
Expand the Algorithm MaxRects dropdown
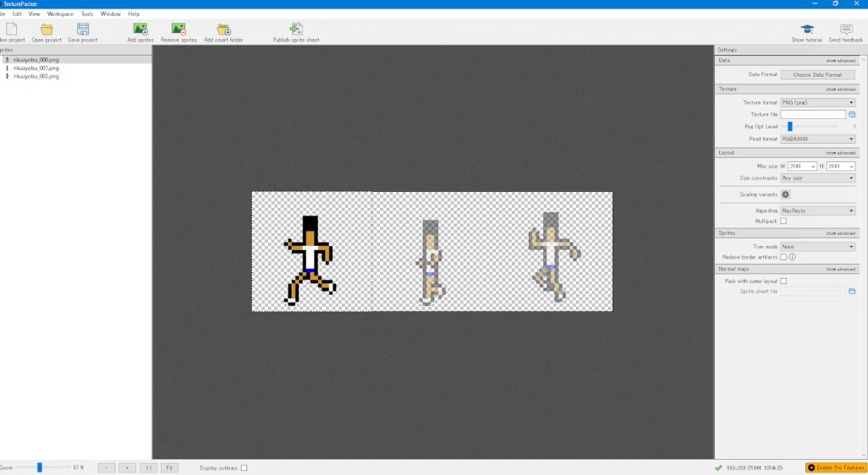coord(817,210)
